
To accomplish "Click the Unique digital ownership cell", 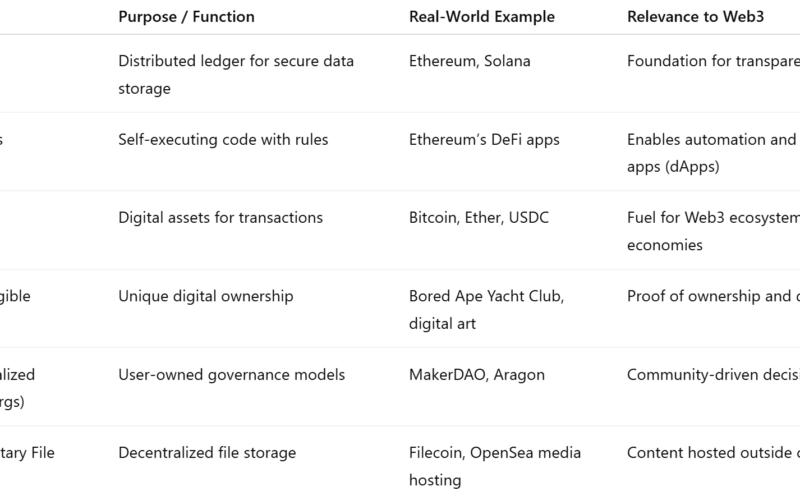I will pos(206,296).
